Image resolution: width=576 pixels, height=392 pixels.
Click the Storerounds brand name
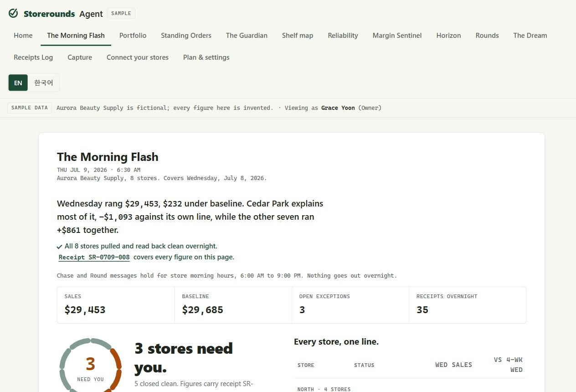coord(49,14)
